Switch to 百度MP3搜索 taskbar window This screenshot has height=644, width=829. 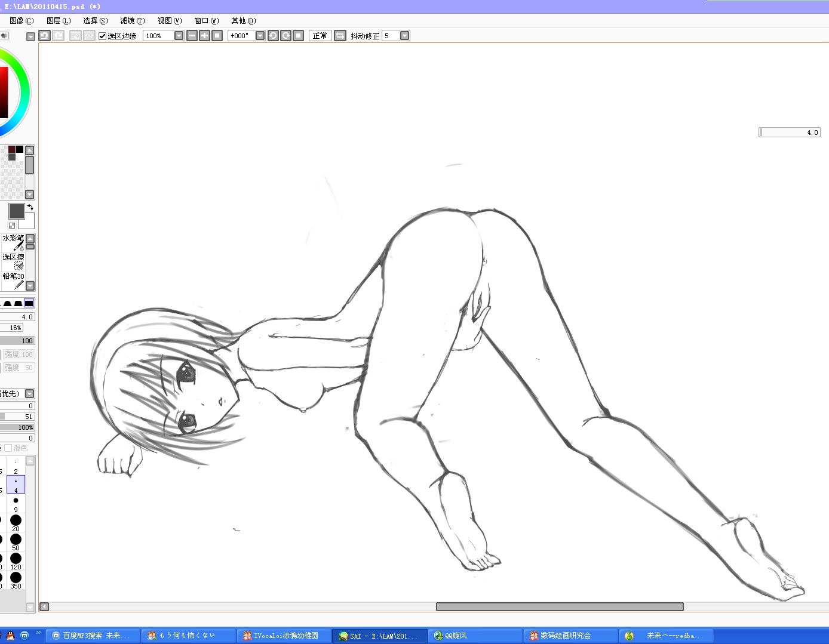coord(94,636)
